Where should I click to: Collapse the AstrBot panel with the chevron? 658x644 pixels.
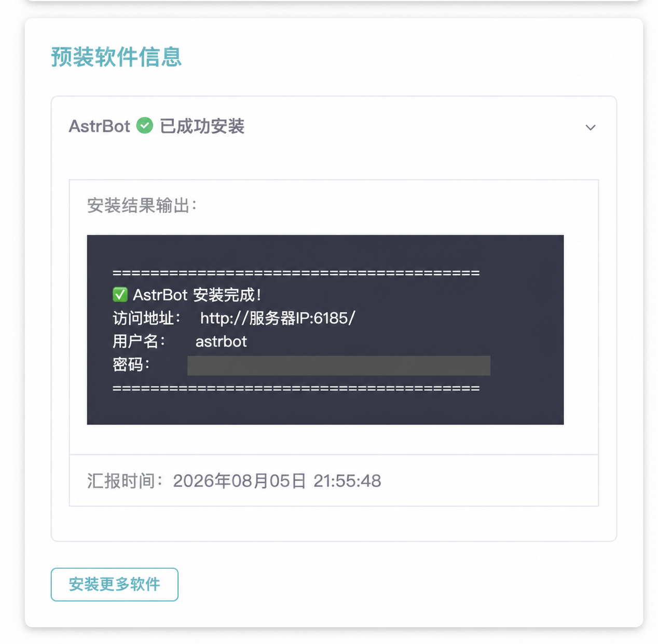(x=590, y=127)
